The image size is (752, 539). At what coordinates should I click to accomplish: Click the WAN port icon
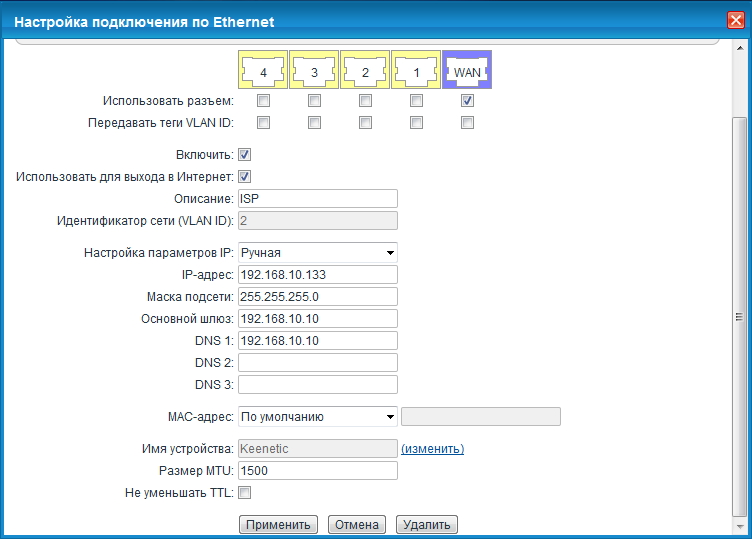coord(467,71)
